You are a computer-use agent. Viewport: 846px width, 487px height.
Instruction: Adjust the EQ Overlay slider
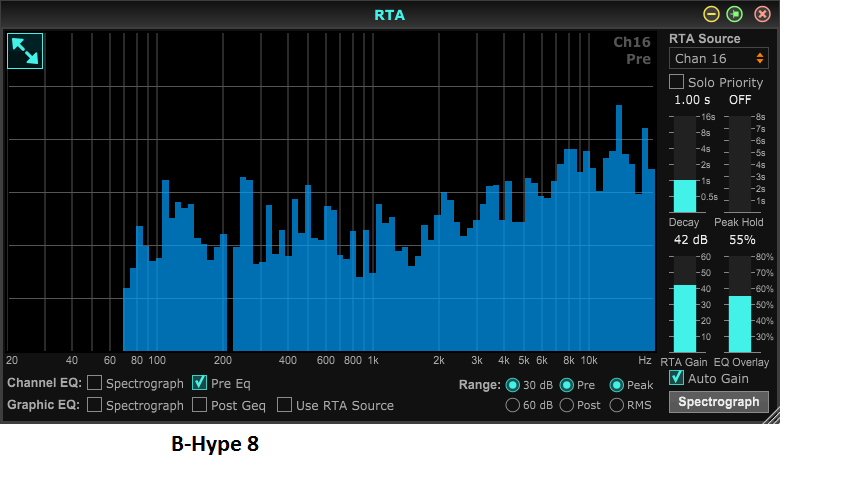point(740,304)
